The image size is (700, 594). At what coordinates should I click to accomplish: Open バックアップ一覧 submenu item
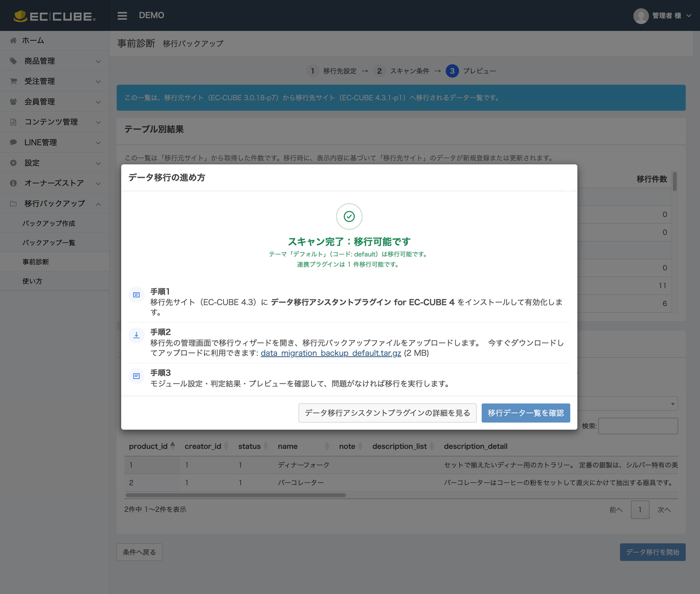coord(54,243)
